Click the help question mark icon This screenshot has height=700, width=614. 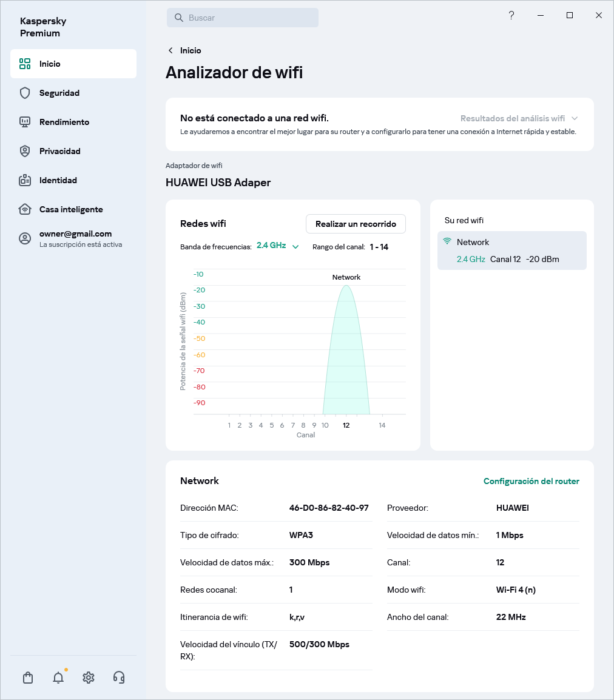(x=511, y=16)
